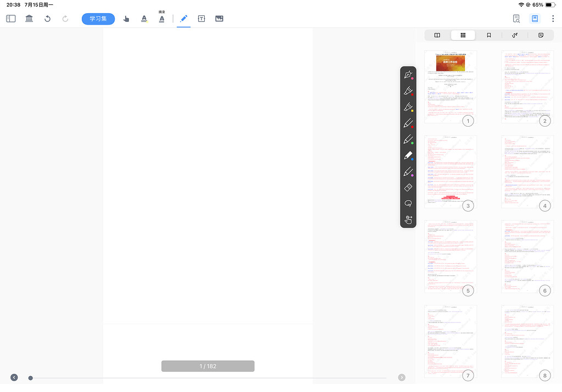Screen dimensions: 562x392
Task: Open the 学习集 study set
Action: [x=98, y=18]
